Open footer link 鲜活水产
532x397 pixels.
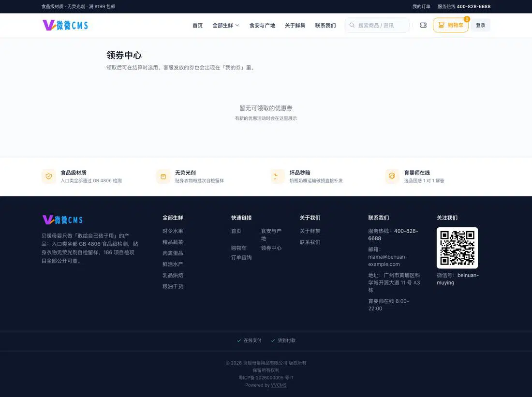pyautogui.click(x=173, y=264)
